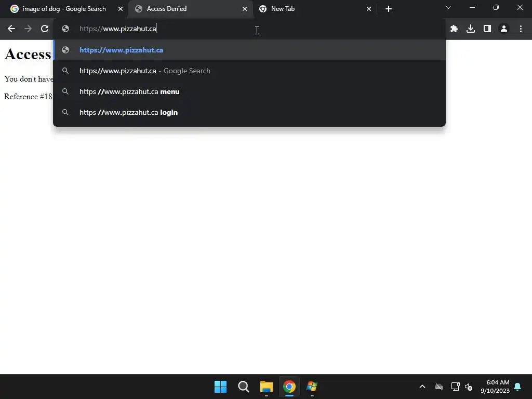
Task: Open the clock showing 6:04 AM
Action: (x=495, y=387)
